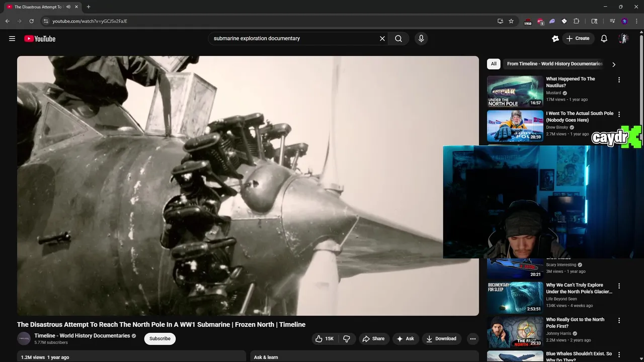Run the search with the magnifier button
The image size is (644, 362).
pyautogui.click(x=398, y=39)
